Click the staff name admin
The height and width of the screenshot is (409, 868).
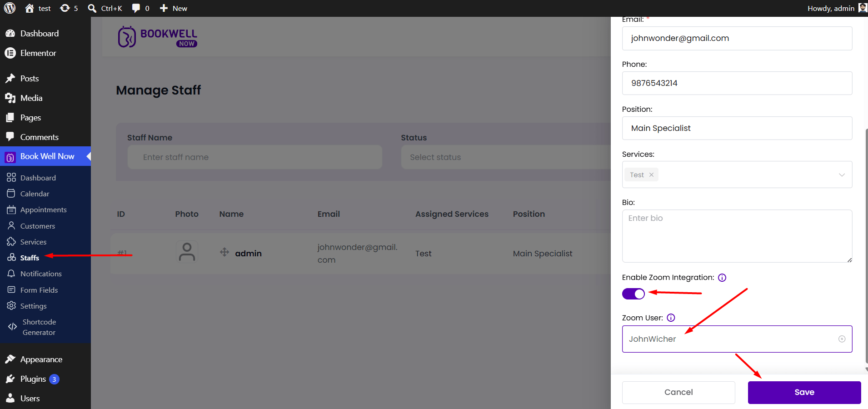coord(248,254)
